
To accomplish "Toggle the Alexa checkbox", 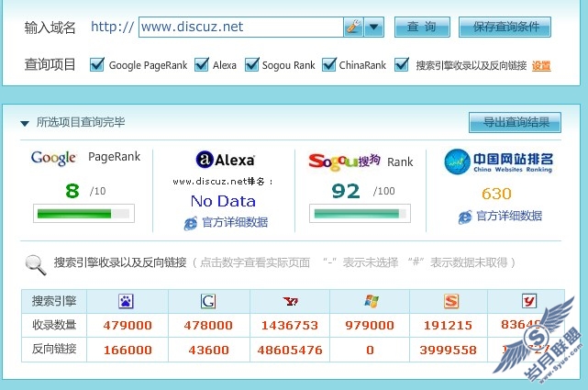I will pyautogui.click(x=202, y=64).
